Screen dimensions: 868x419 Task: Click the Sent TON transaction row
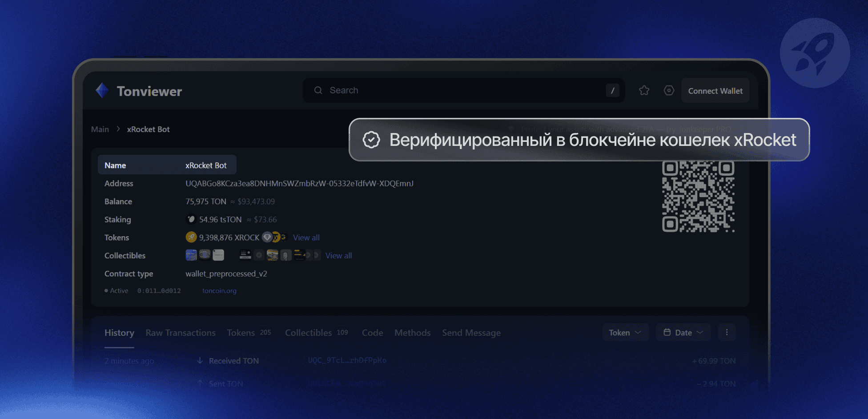(420, 383)
